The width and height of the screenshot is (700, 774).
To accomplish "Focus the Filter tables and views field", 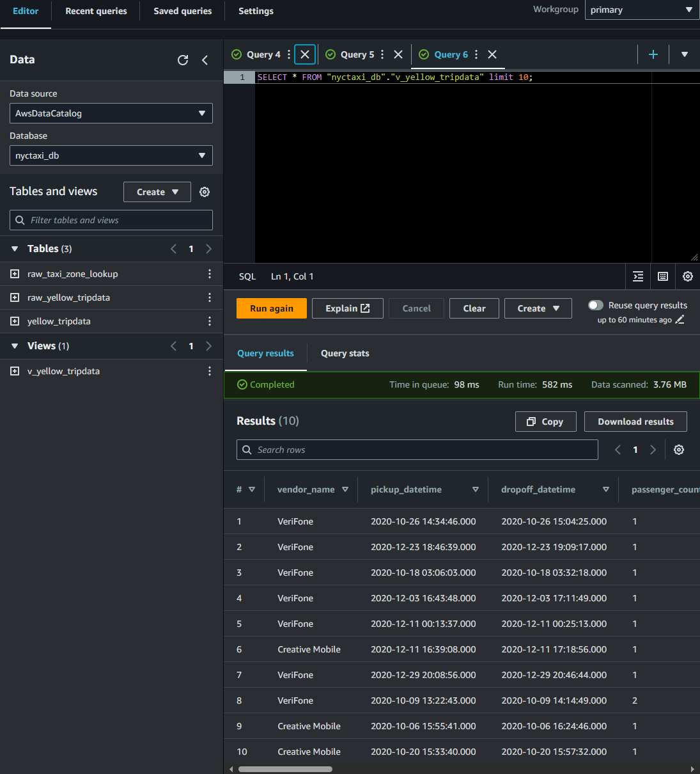I will [x=111, y=220].
